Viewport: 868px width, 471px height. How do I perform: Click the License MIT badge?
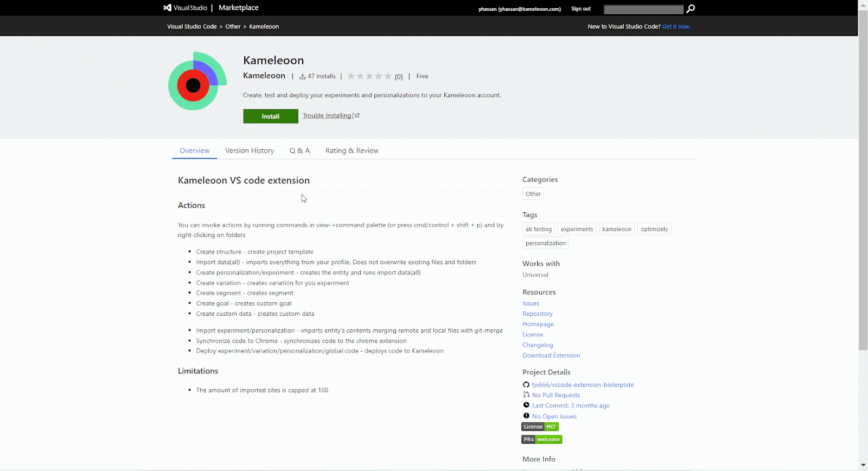[540, 427]
